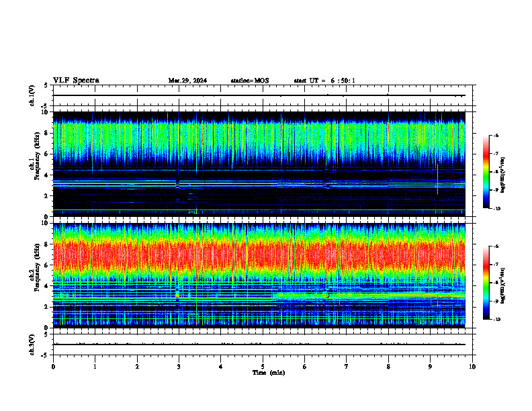Click the ch.1 color scale bar

[x=486, y=172]
